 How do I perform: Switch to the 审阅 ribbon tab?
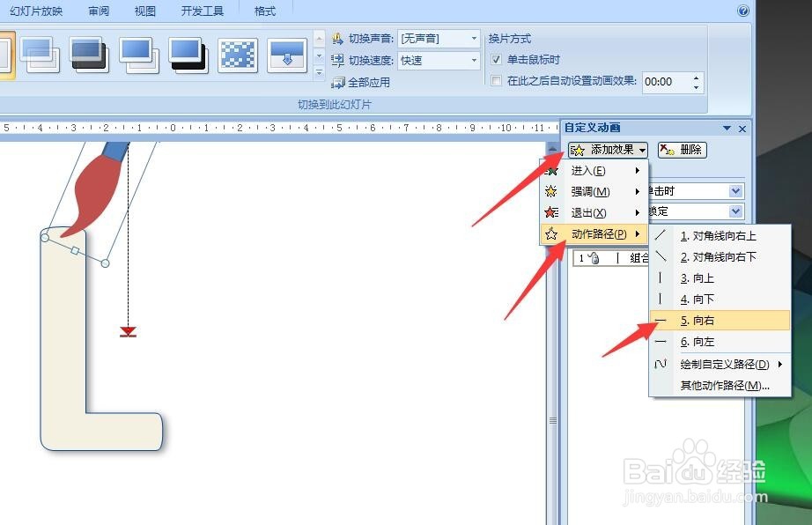point(98,11)
